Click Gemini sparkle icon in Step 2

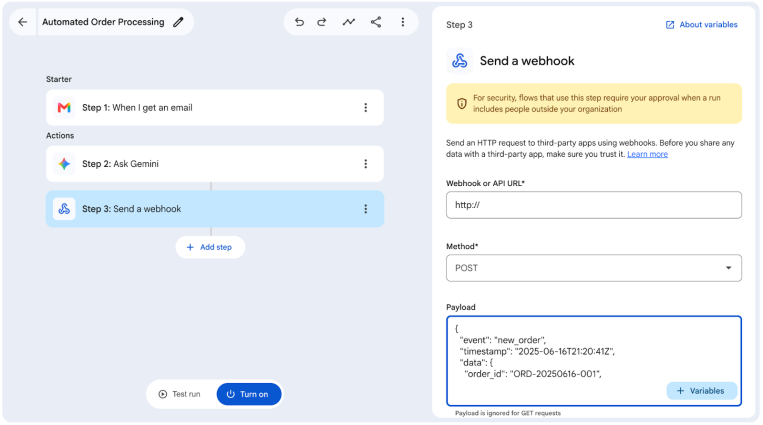(x=64, y=164)
